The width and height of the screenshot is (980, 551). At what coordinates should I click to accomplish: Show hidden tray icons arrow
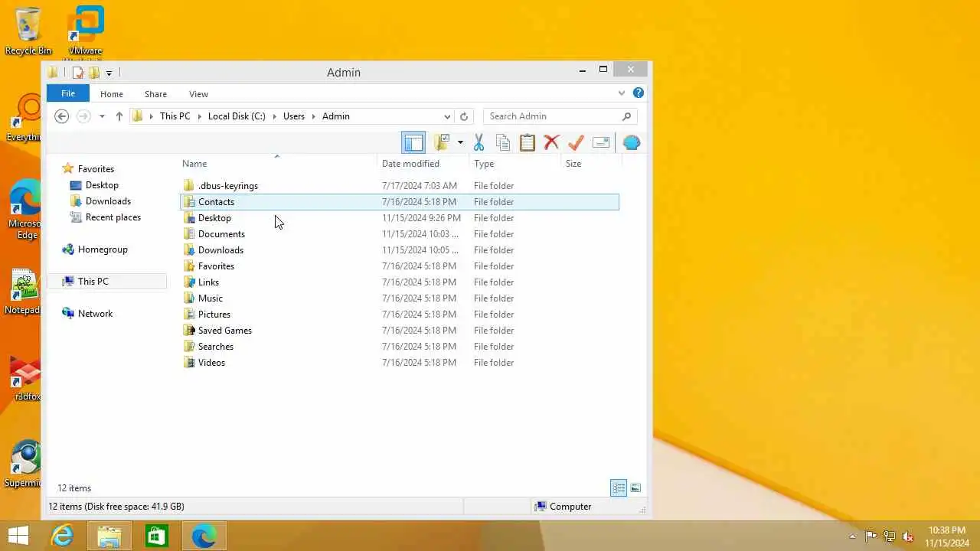coord(852,536)
